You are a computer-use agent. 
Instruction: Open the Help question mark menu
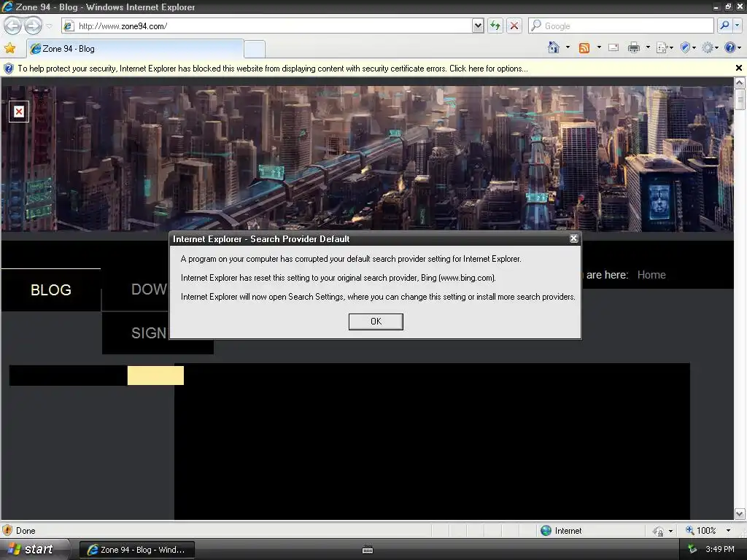point(732,47)
